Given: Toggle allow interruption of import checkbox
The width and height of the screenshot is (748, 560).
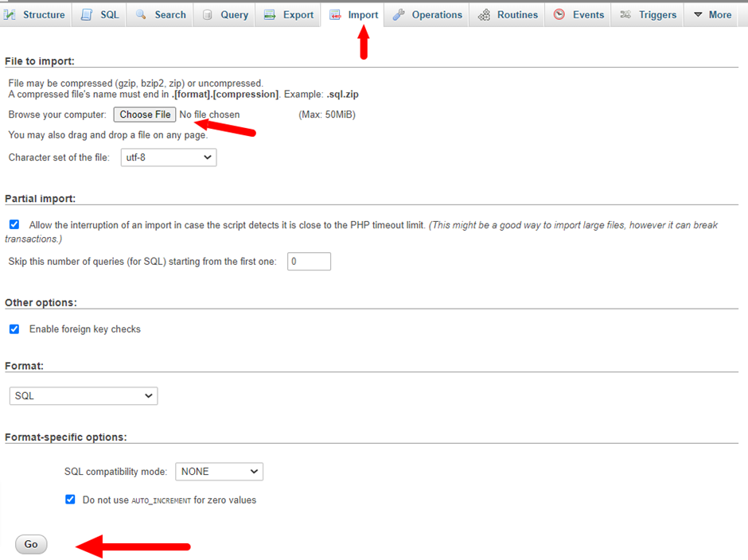Looking at the screenshot, I should click(x=14, y=224).
